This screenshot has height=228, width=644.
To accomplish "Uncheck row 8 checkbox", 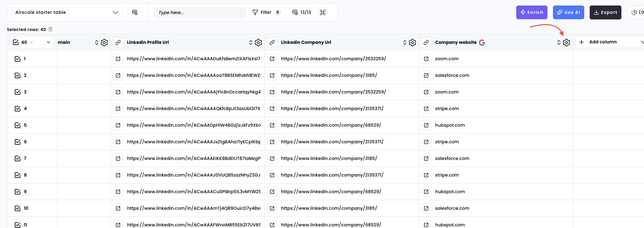I will 18,175.
